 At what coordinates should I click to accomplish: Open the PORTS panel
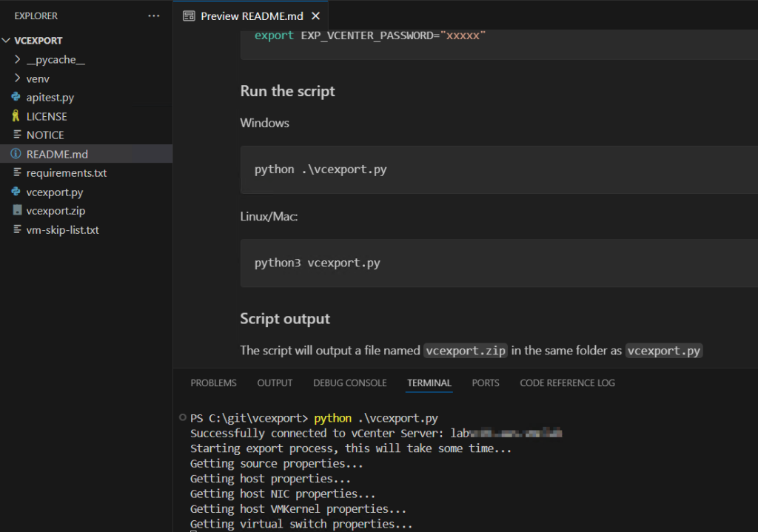(485, 383)
